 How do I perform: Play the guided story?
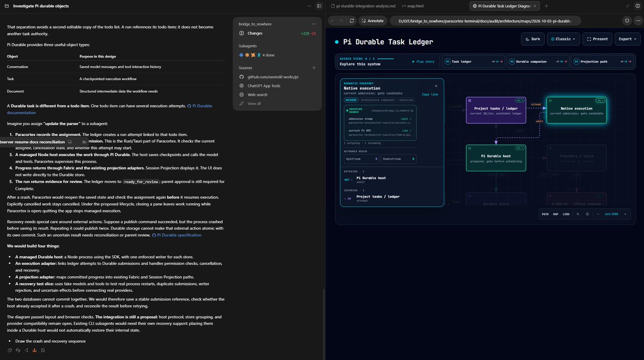(423, 62)
